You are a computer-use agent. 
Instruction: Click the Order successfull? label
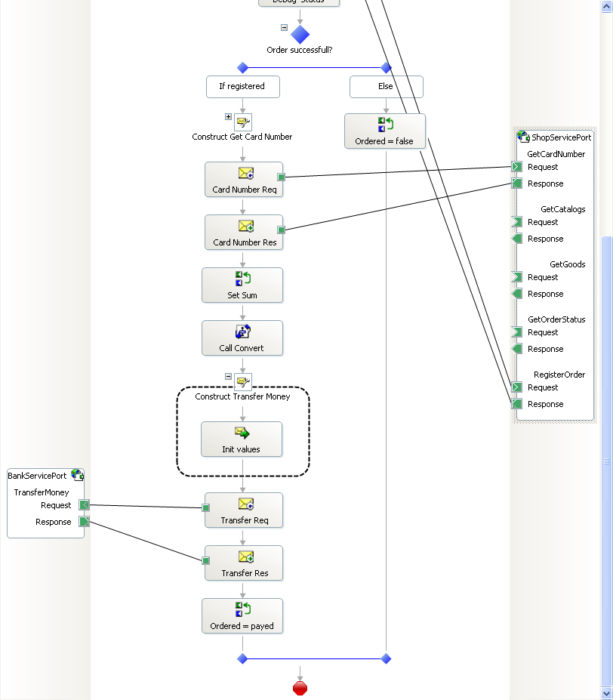pos(300,50)
